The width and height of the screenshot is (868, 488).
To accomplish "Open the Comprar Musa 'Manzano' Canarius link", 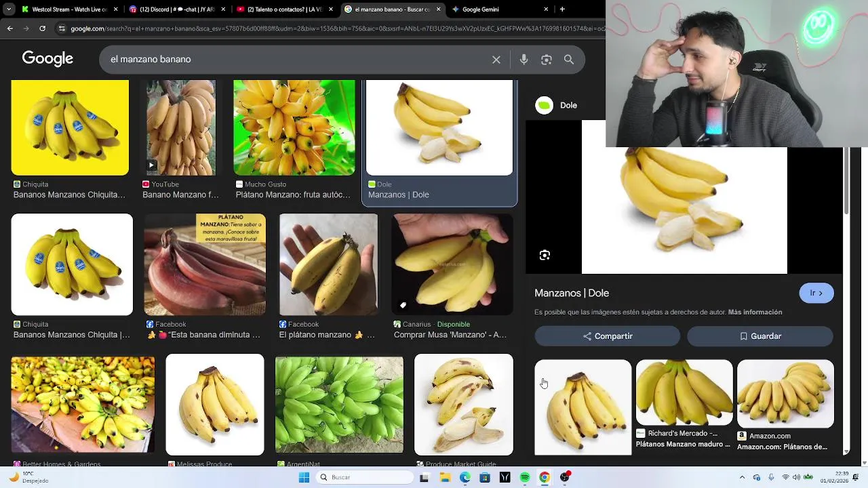I will coord(450,335).
